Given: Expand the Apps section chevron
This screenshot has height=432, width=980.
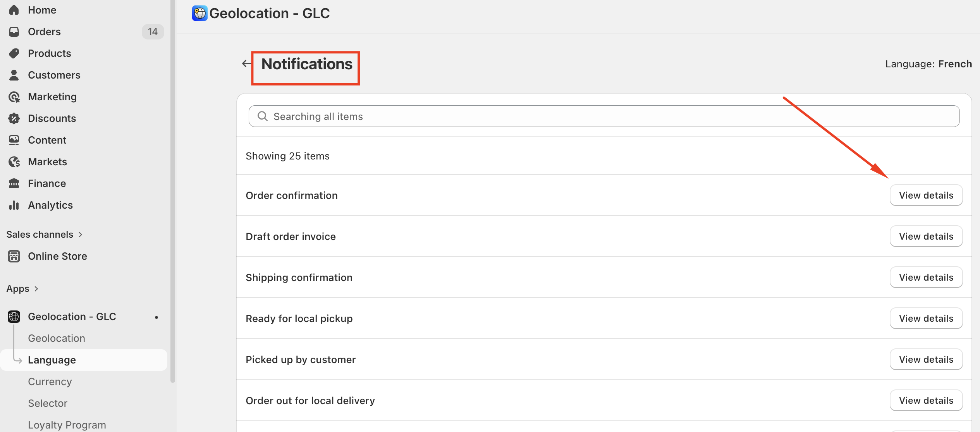Looking at the screenshot, I should (36, 289).
